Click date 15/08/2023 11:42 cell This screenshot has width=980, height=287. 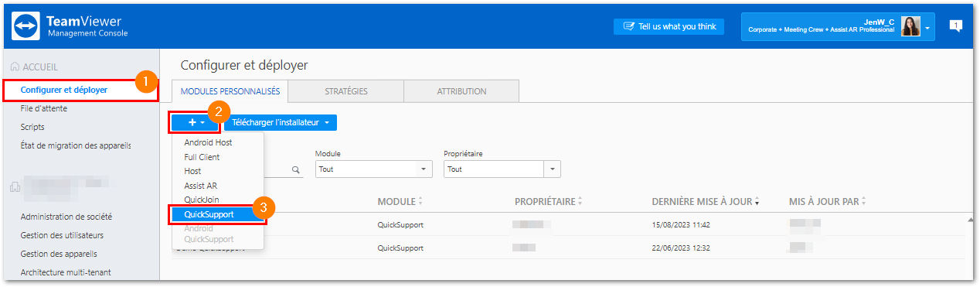[681, 225]
